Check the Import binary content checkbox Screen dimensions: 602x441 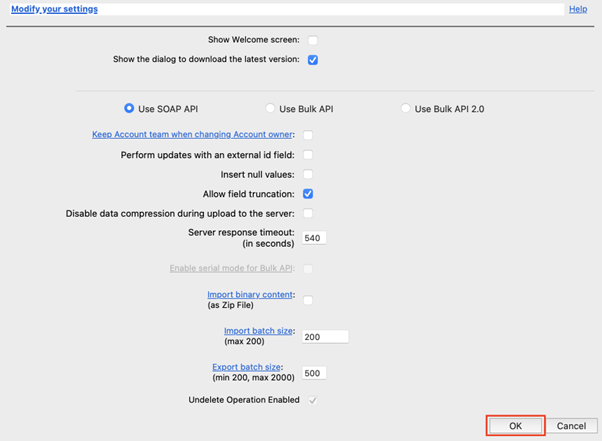[308, 300]
